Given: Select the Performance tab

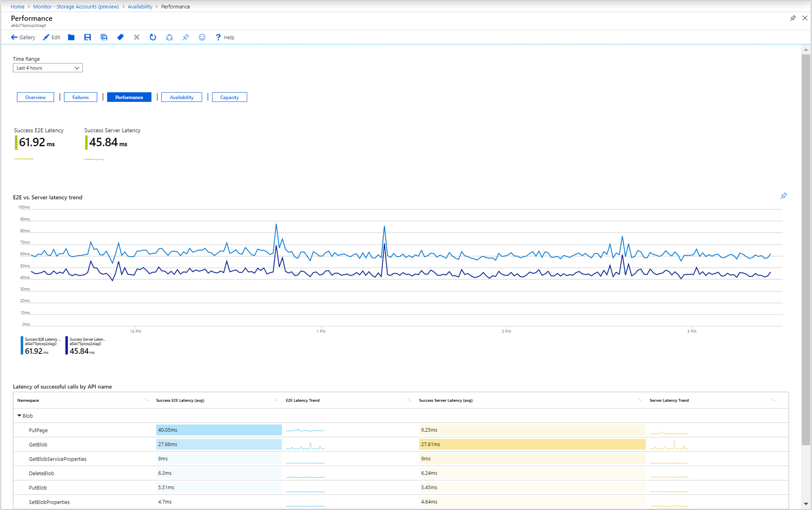Looking at the screenshot, I should [129, 98].
